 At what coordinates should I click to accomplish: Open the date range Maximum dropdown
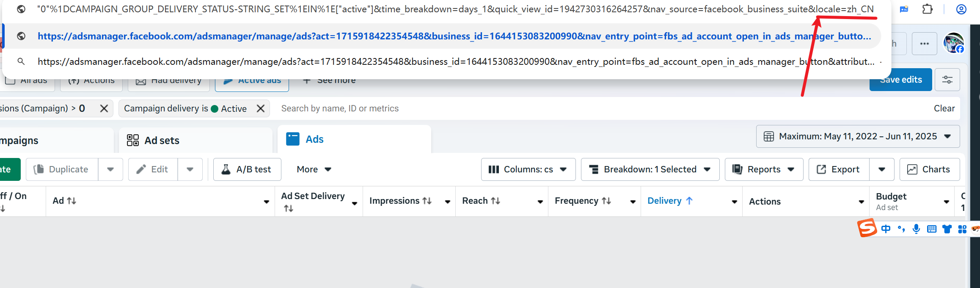pyautogui.click(x=857, y=136)
